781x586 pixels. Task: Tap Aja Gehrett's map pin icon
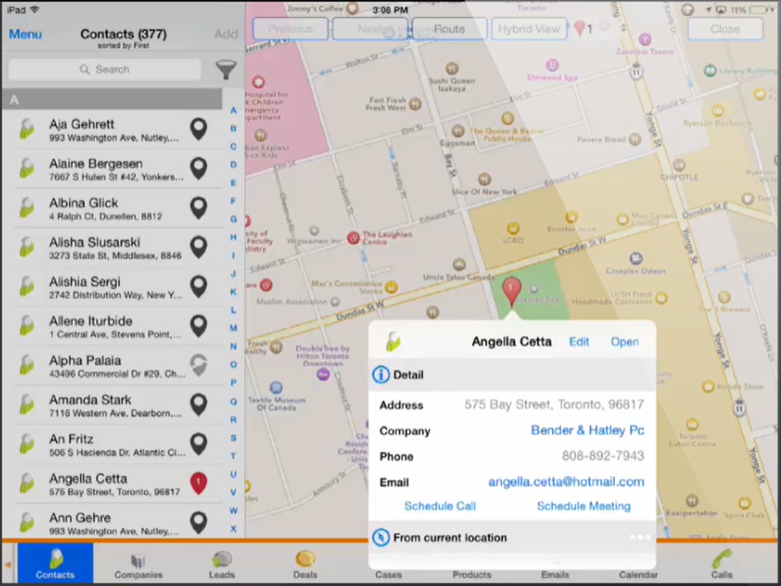point(199,129)
